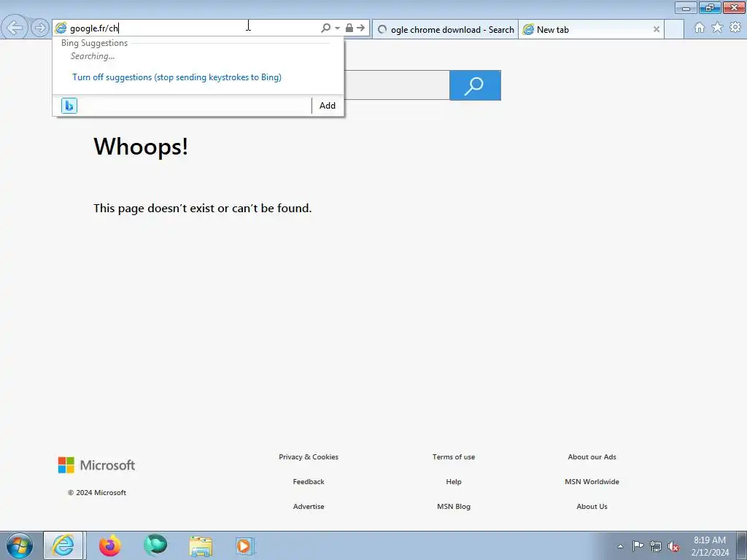Click the Go arrow in address bar
Viewport: 747px width, 560px height.
(x=360, y=28)
